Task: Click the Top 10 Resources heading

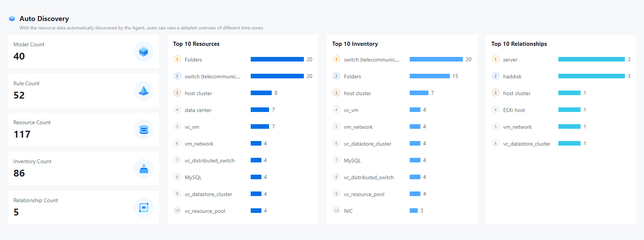Action: [196, 44]
